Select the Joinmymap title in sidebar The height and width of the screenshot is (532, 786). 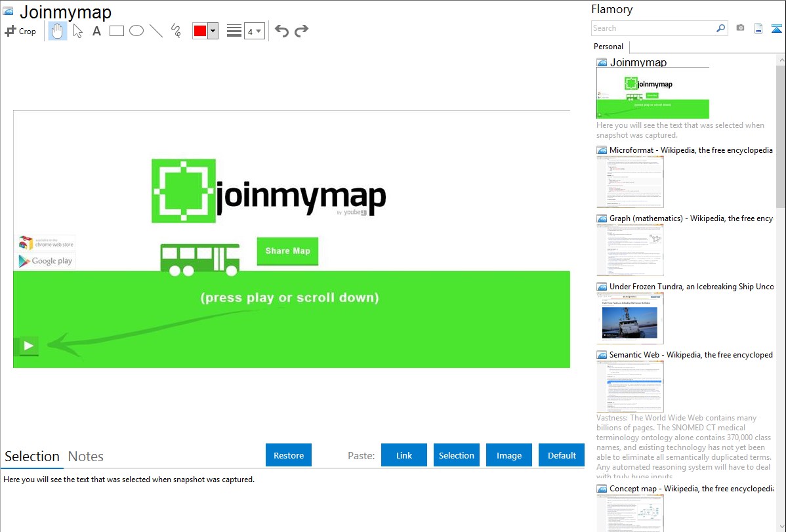point(638,62)
